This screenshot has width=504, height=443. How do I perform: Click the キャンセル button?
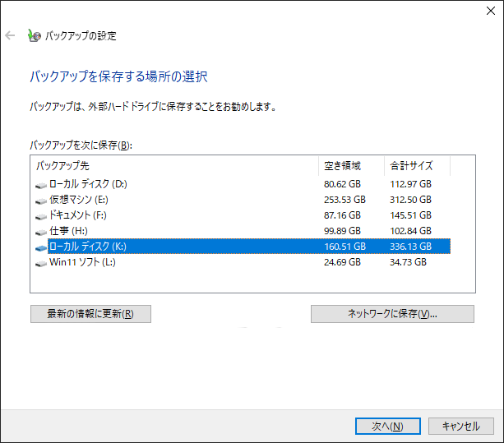[x=461, y=427]
